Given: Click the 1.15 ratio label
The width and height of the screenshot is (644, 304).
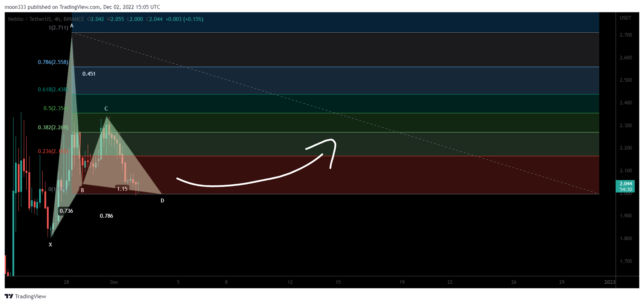Looking at the screenshot, I should 122,189.
